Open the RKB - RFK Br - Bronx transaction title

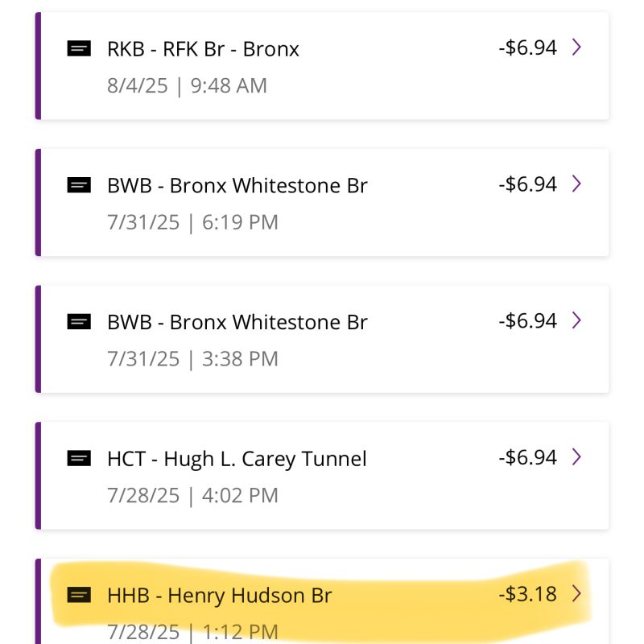pos(203,49)
